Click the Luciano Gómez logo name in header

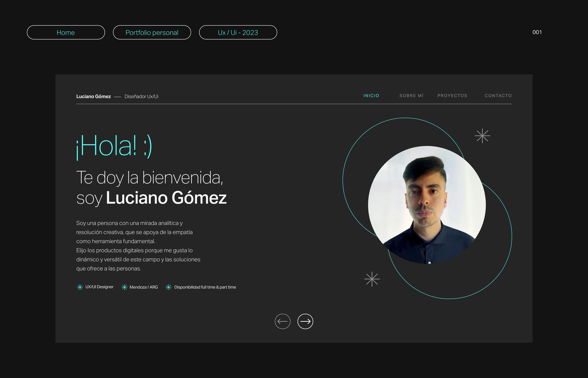94,96
